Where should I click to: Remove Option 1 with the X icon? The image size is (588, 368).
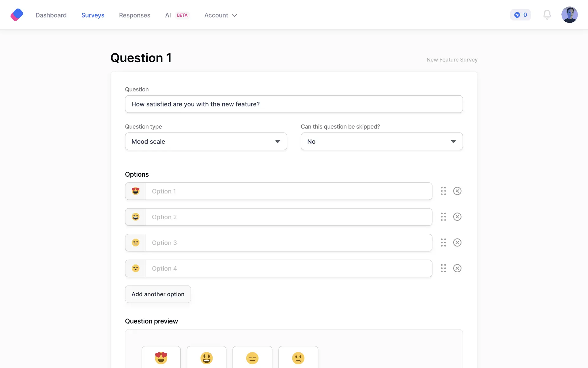pyautogui.click(x=457, y=191)
